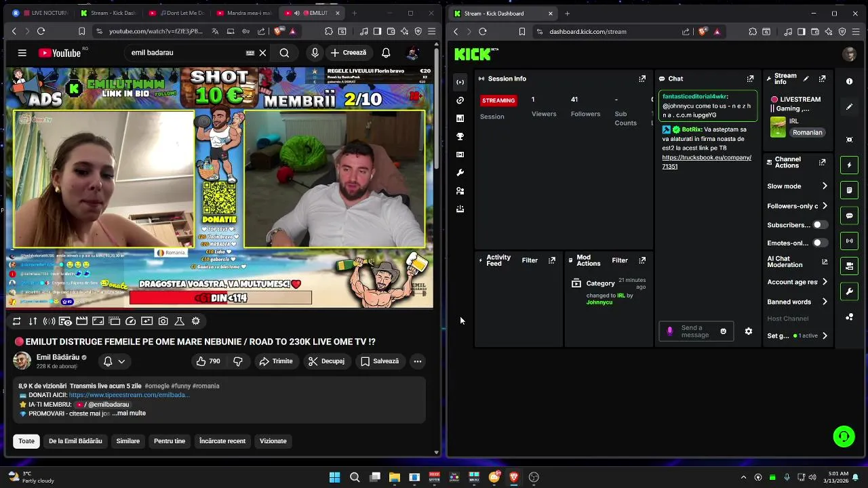Open YouTube notifications bell in header
Screen dimensions: 868x488
386,53
